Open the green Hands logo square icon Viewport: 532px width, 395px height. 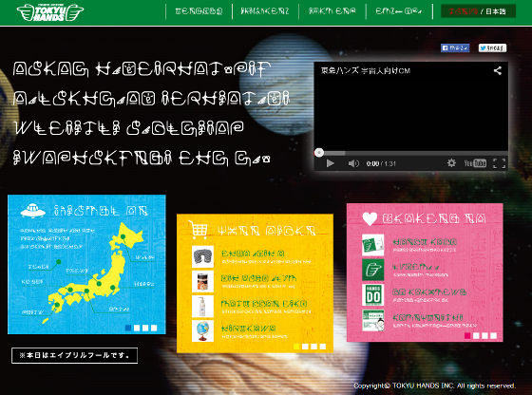click(372, 270)
